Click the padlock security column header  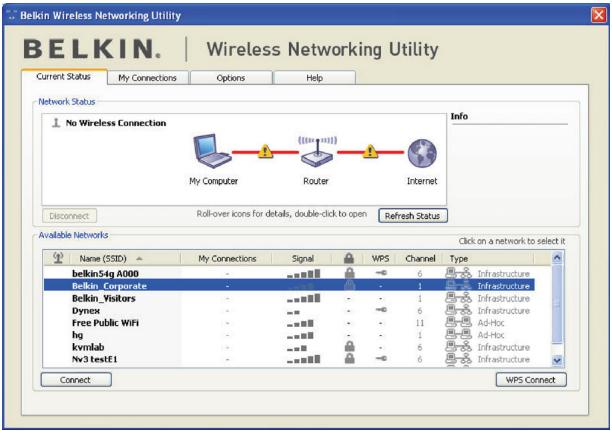(x=349, y=258)
